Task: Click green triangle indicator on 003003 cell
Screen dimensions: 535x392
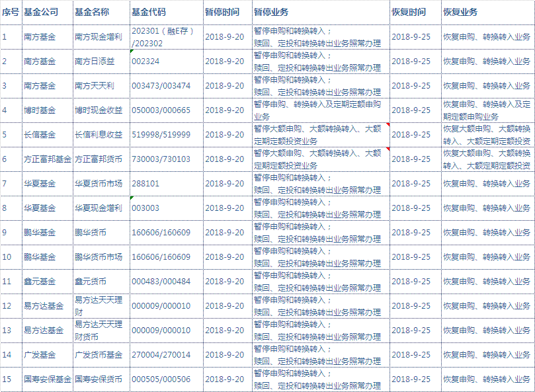Action: pyautogui.click(x=132, y=198)
